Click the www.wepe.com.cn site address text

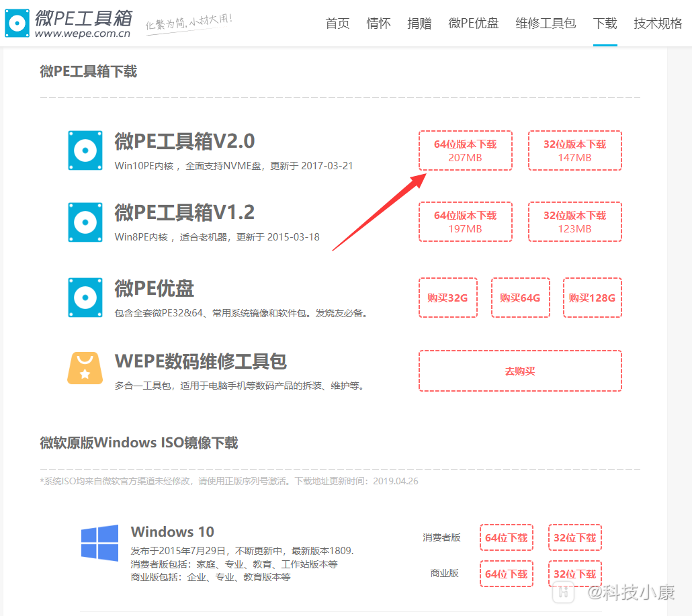(x=83, y=34)
